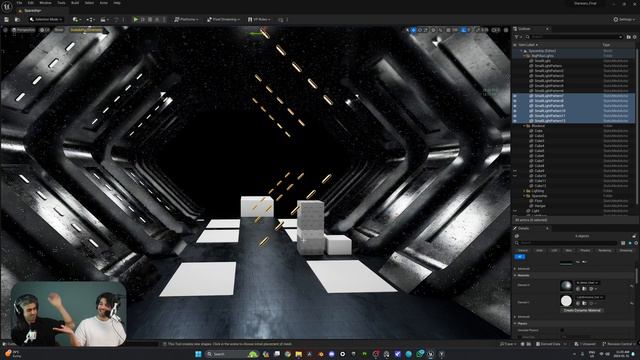Toggle visibility eye of SmallLightPattern11

[515, 116]
